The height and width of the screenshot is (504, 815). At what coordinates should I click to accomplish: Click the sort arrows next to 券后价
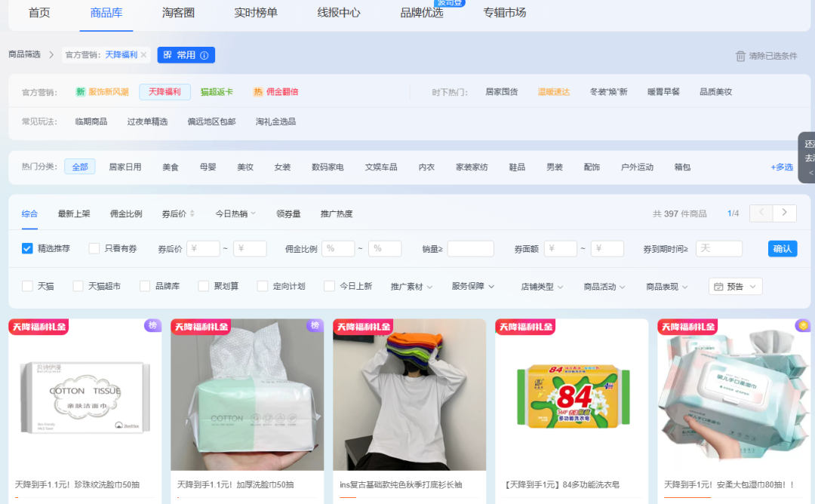[192, 214]
